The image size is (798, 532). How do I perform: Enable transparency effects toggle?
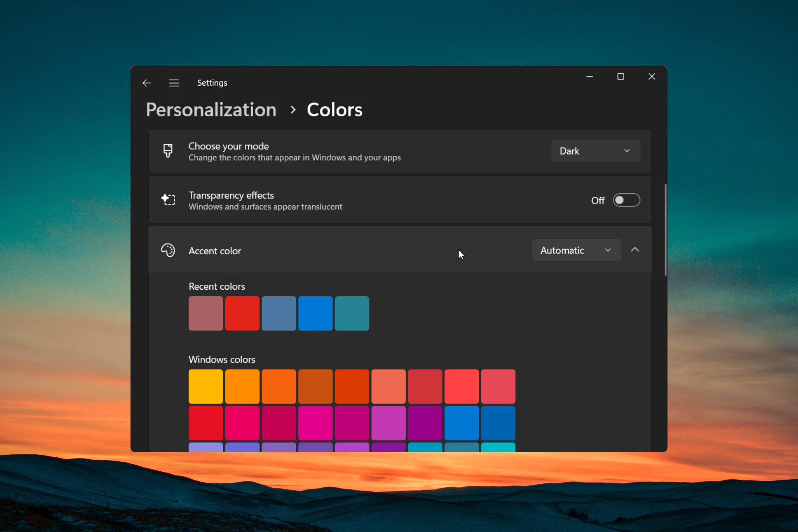click(x=626, y=200)
